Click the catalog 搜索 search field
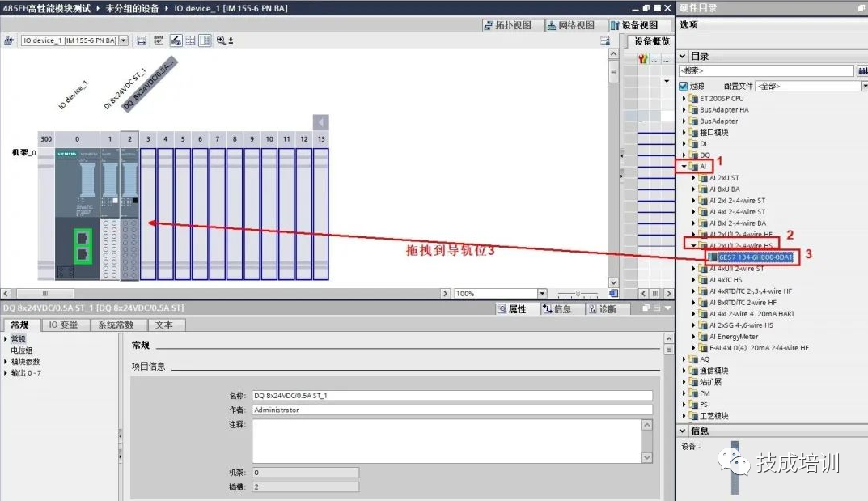The width and height of the screenshot is (868, 501). 766,70
